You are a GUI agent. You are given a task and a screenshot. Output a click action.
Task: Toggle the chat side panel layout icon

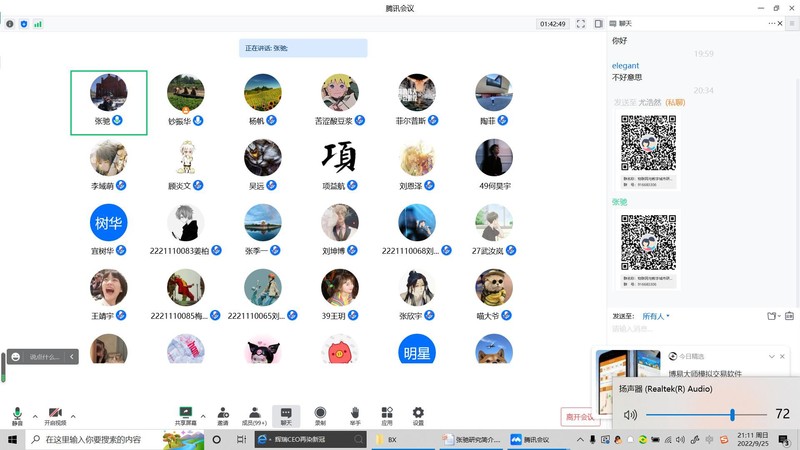coord(598,23)
